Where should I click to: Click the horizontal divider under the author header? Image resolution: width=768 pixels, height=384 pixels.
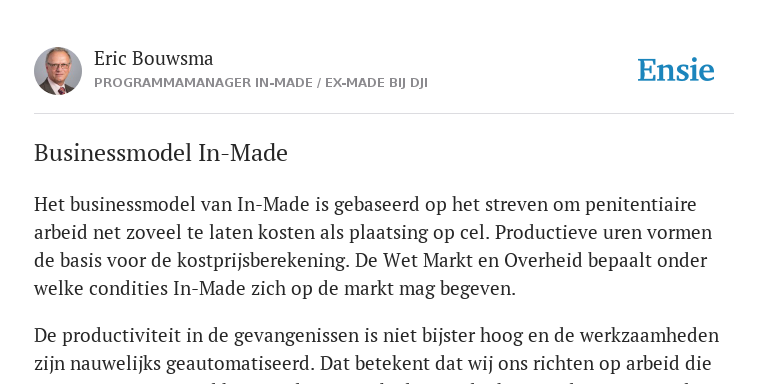click(x=384, y=114)
